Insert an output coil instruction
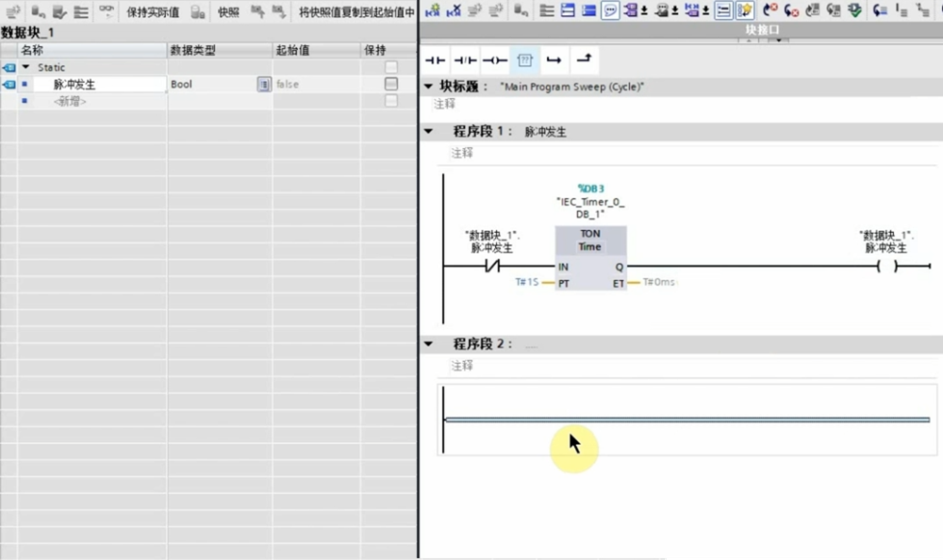943x560 pixels. (495, 60)
